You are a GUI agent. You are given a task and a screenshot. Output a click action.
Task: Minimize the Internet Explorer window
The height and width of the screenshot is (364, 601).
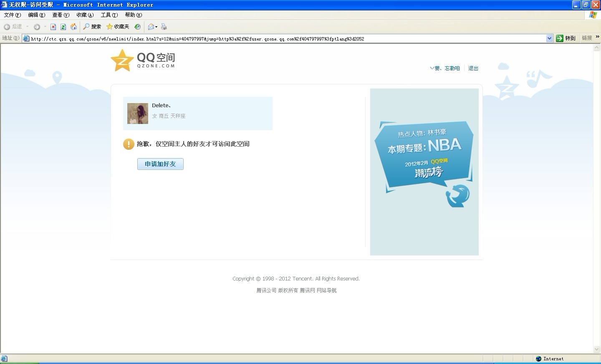point(576,5)
